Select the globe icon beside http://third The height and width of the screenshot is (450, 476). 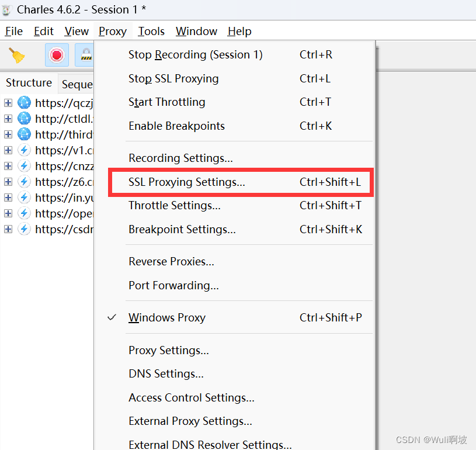coord(25,134)
